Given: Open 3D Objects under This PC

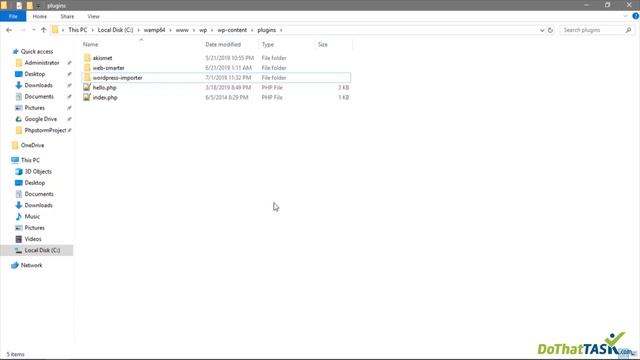Looking at the screenshot, I should 38,171.
